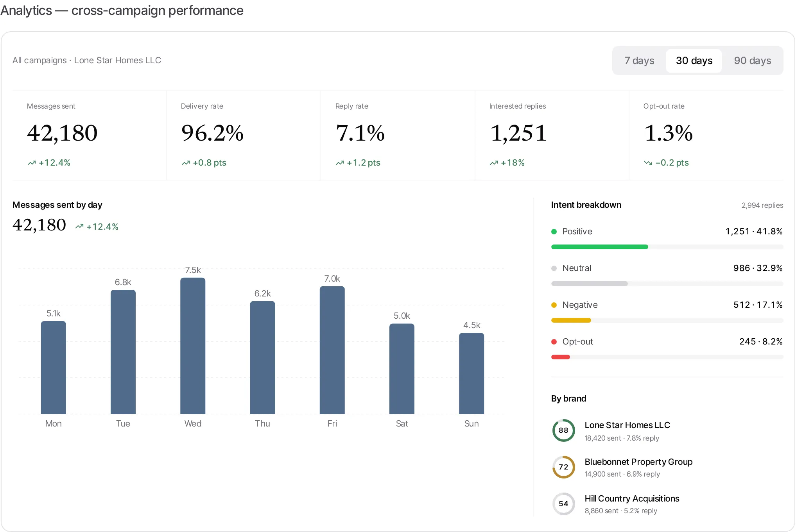
Task: Click the Positive value '1,251 · 41.8%'
Action: click(x=754, y=232)
